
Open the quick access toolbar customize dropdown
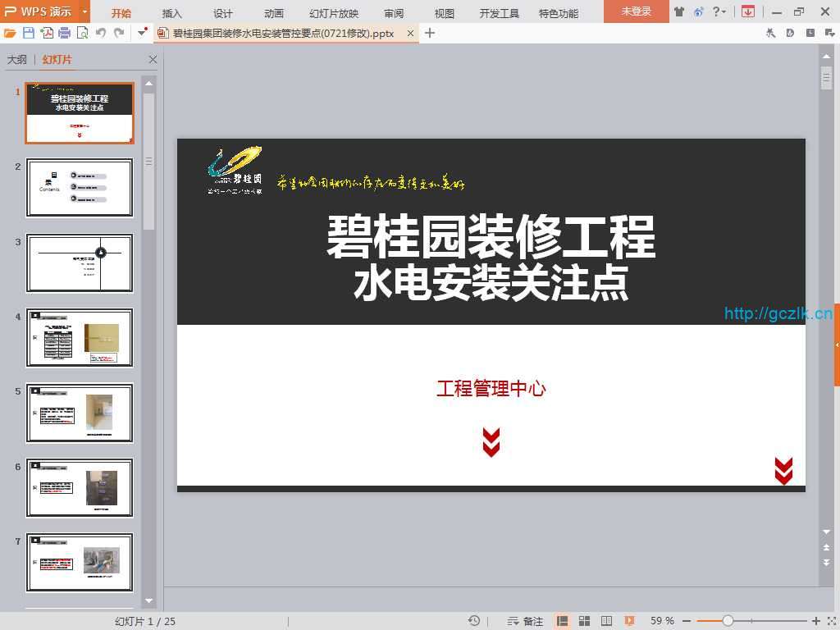coord(142,33)
